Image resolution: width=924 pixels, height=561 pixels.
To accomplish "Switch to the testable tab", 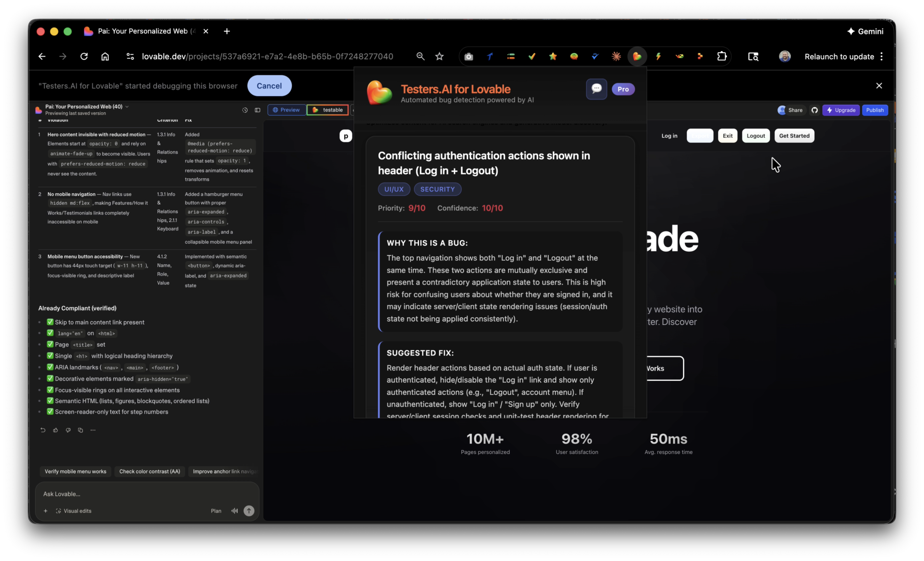I will click(328, 110).
